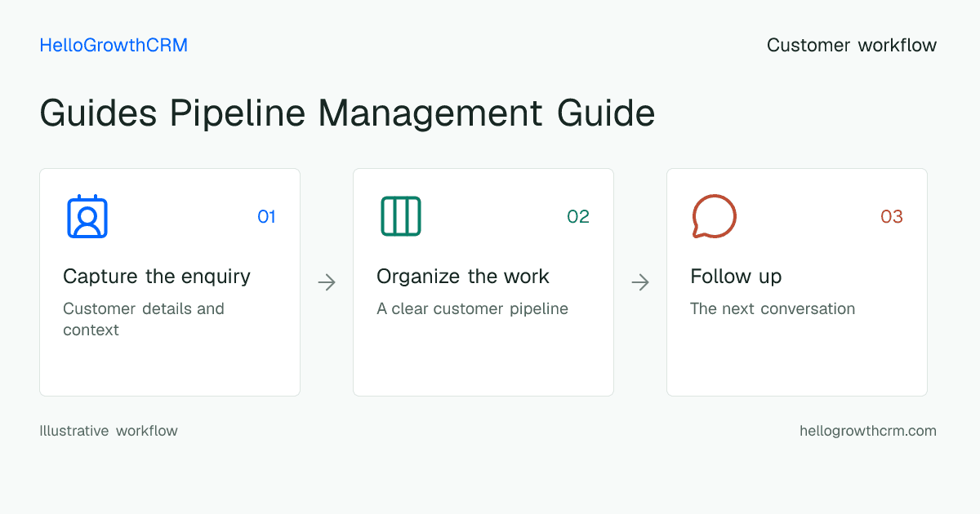Click the step number 02

578,216
